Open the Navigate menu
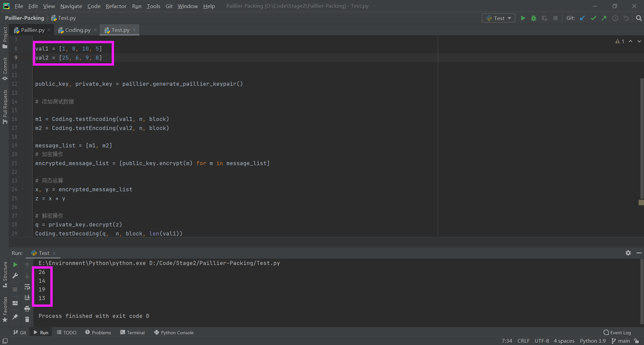Image resolution: width=644 pixels, height=345 pixels. tap(71, 6)
